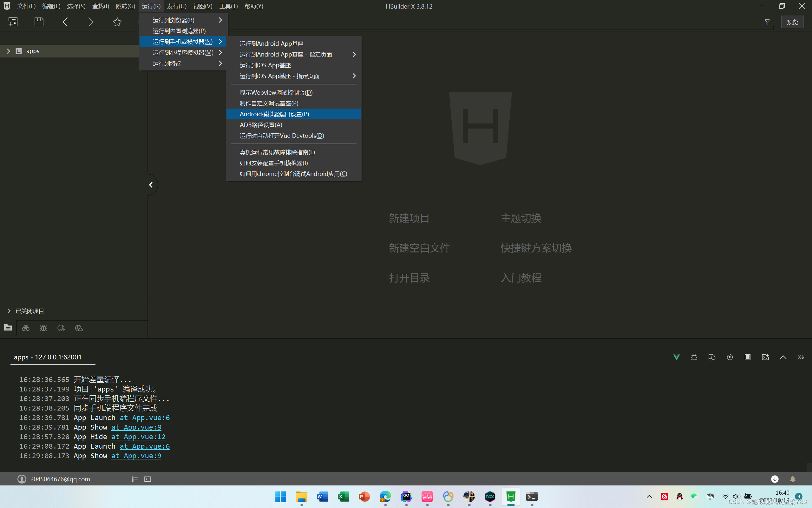Viewport: 812px width, 508px height.
Task: Click the 快捷键方案切换 link
Action: click(x=536, y=248)
